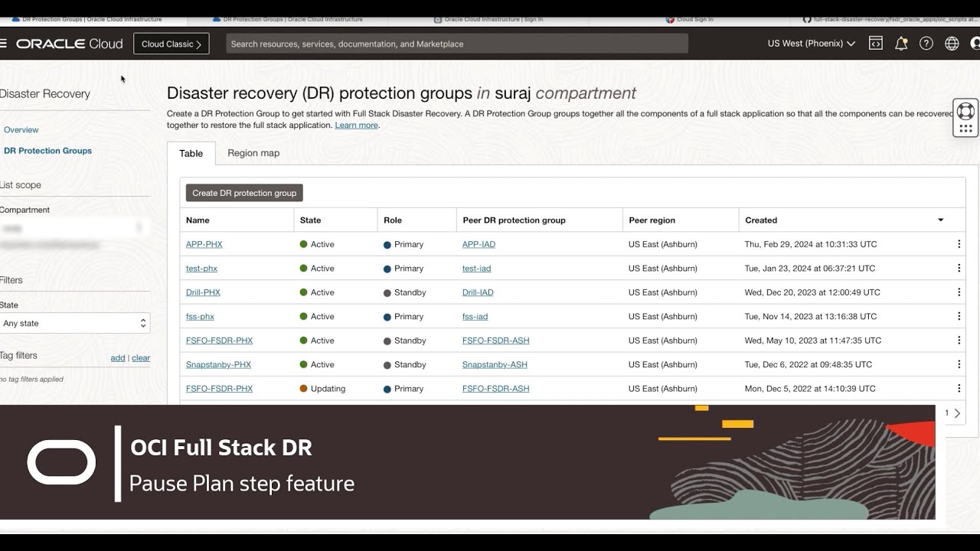The width and height of the screenshot is (980, 551).
Task: Click the State column header
Action: [x=310, y=220]
